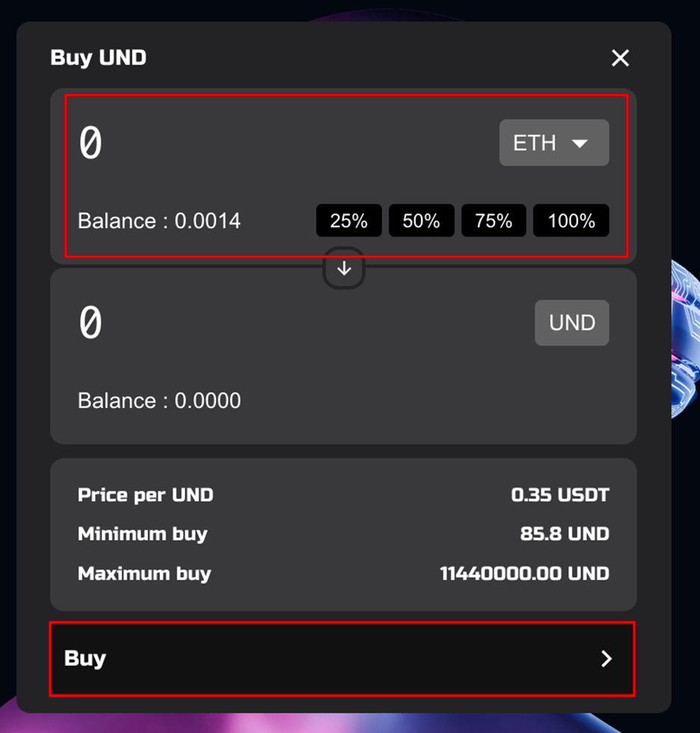Click the down arrow swap icon
Image resolution: width=700 pixels, height=733 pixels.
pyautogui.click(x=344, y=269)
